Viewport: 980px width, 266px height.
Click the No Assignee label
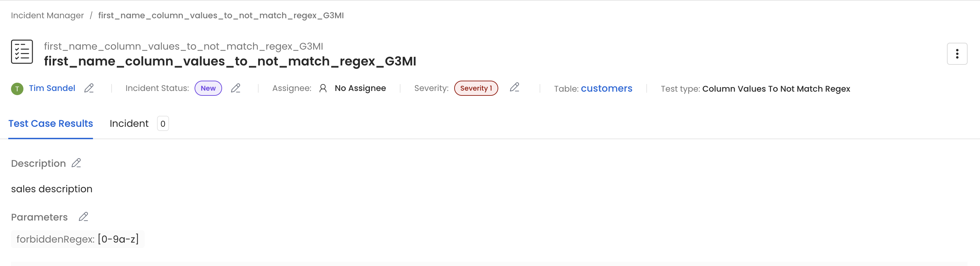click(360, 88)
